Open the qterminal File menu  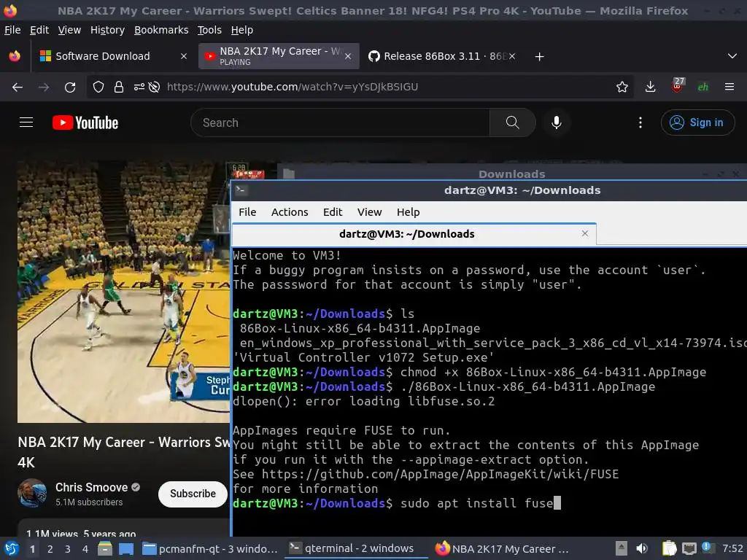click(247, 212)
